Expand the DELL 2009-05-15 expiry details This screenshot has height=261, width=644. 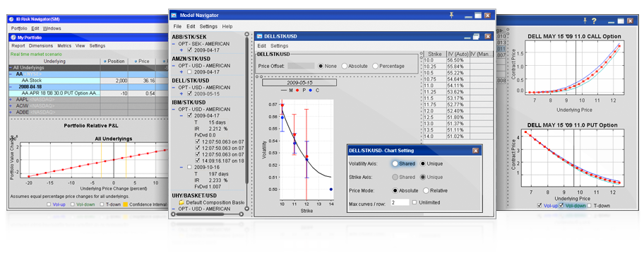coord(181,93)
